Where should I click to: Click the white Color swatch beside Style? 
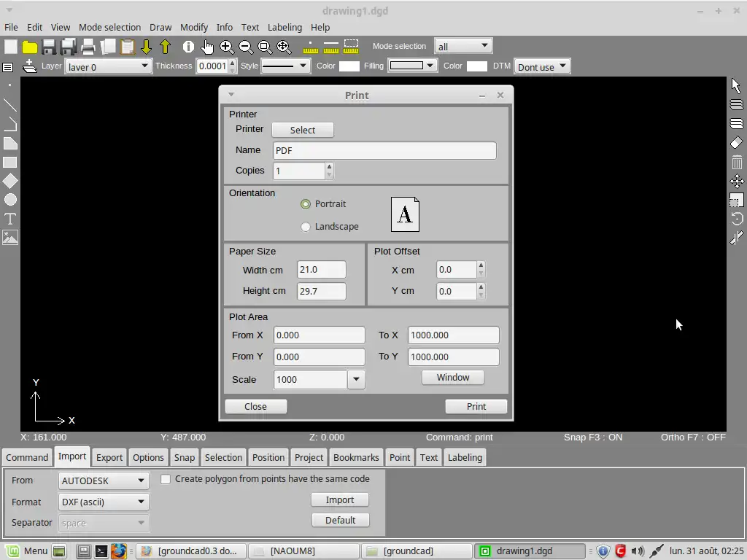coord(349,66)
